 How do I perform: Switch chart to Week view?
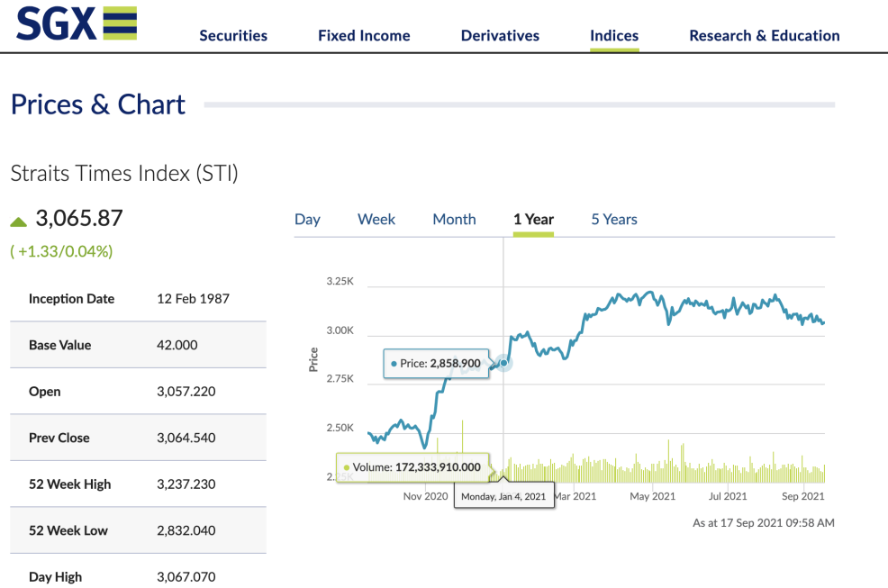376,220
